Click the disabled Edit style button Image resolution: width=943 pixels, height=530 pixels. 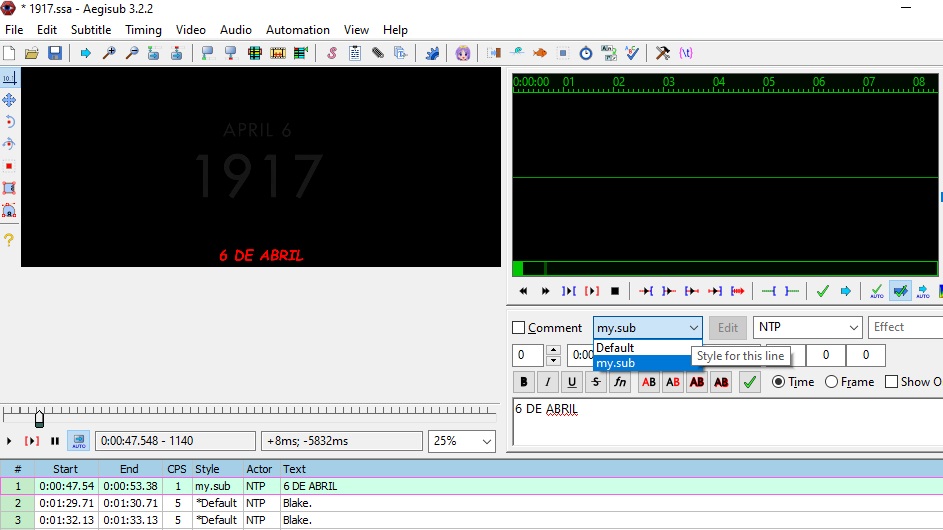[728, 328]
